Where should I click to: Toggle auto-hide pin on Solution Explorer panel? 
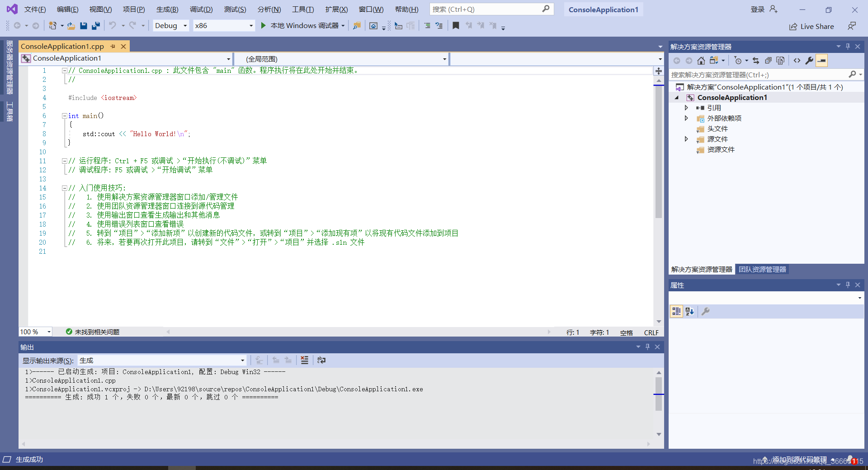click(x=848, y=47)
